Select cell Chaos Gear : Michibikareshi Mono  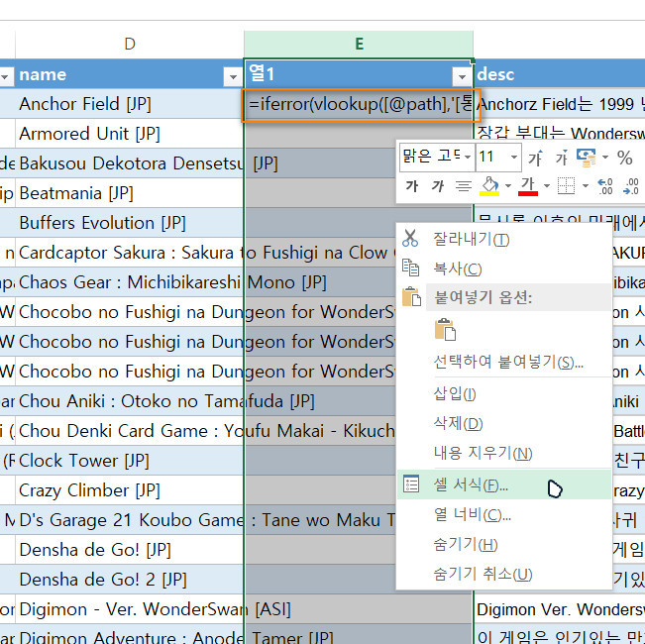click(130, 282)
